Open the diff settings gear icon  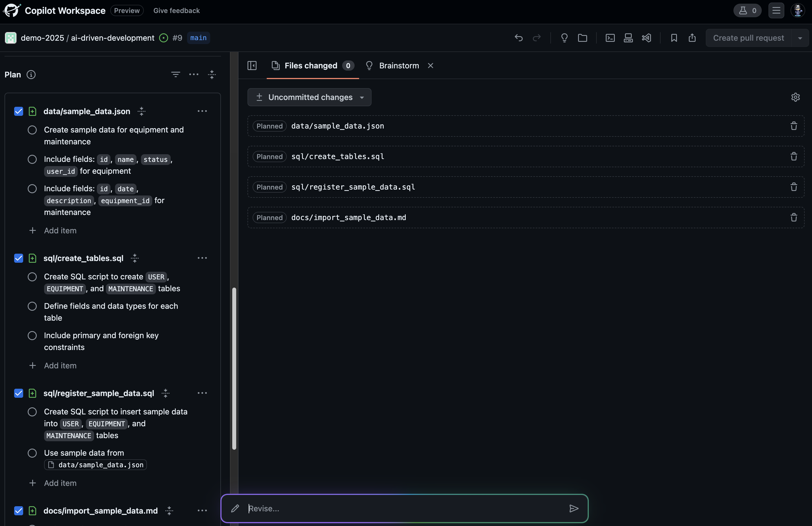tap(795, 97)
